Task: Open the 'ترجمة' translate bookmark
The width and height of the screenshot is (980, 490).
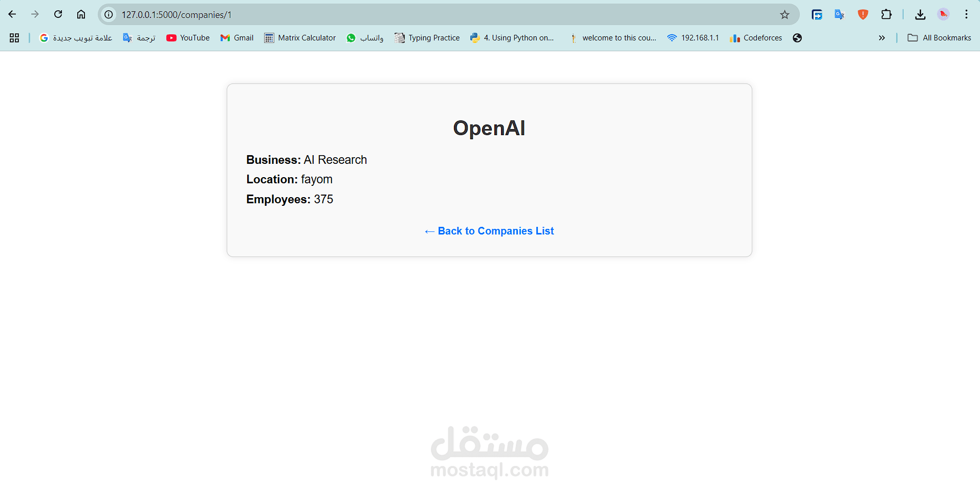Action: point(139,38)
